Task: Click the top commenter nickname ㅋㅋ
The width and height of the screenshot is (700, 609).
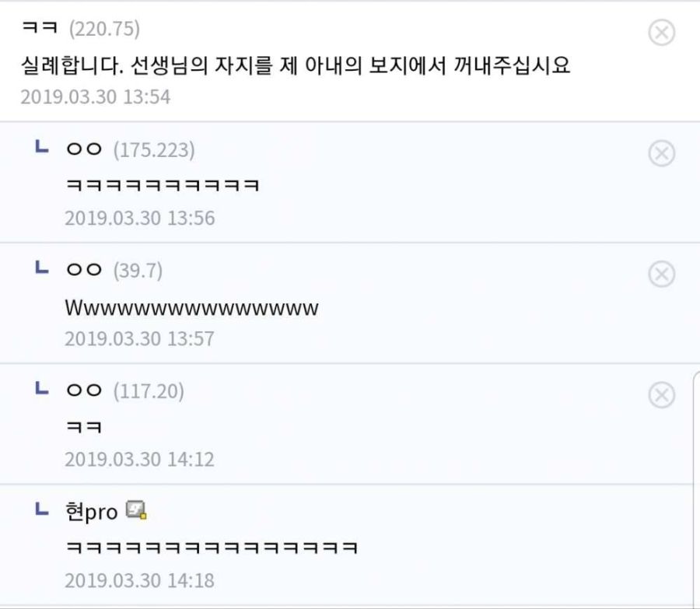Action: [x=41, y=30]
